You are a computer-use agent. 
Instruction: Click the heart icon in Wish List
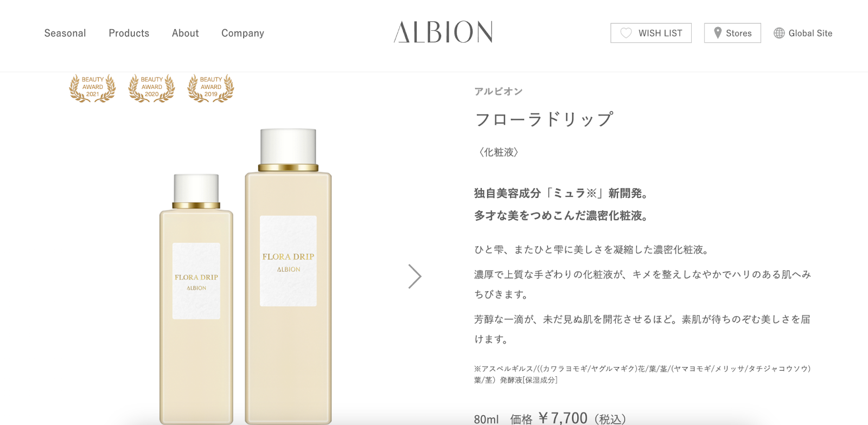pyautogui.click(x=626, y=33)
